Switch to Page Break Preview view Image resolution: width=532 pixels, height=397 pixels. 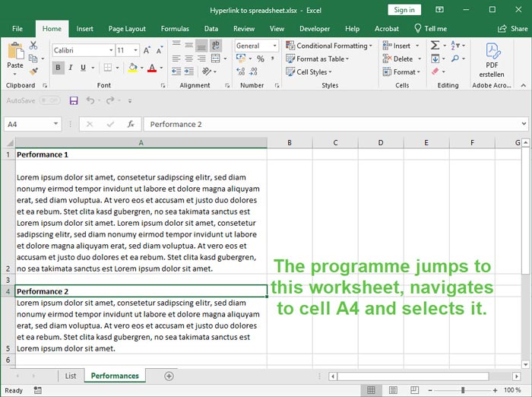(415, 390)
